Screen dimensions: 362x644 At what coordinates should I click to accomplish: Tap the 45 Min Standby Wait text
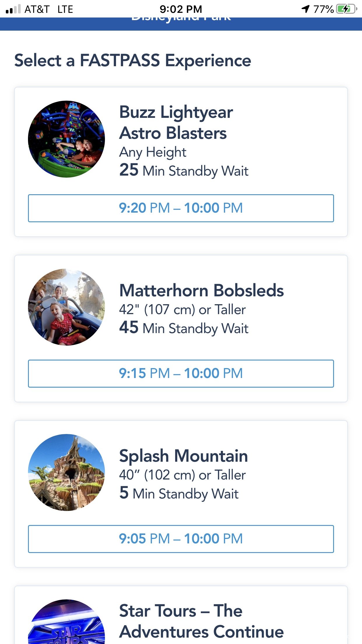point(184,328)
